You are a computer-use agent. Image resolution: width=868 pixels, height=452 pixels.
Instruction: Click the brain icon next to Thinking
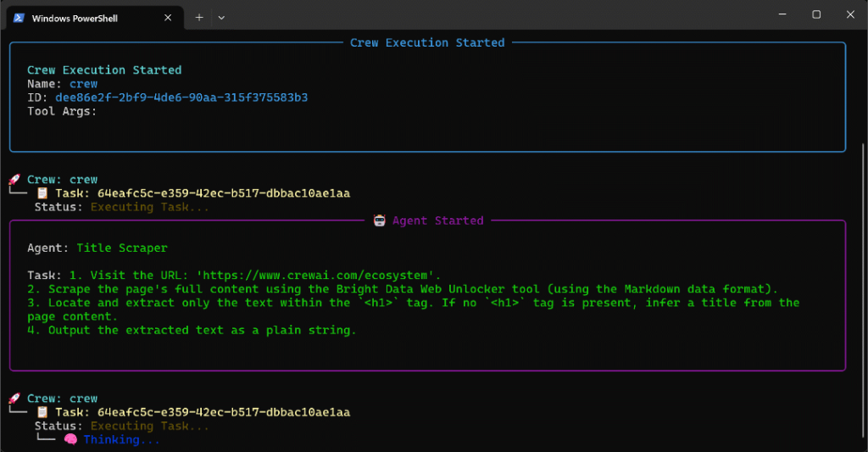pyautogui.click(x=70, y=440)
